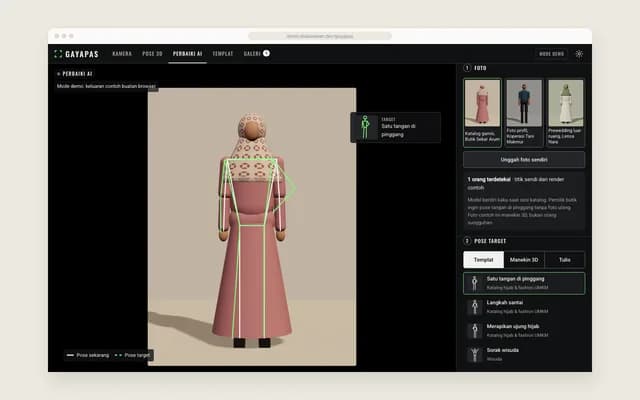Open the Pose 3D tab
Screen dimensions: 640x400
(x=152, y=53)
